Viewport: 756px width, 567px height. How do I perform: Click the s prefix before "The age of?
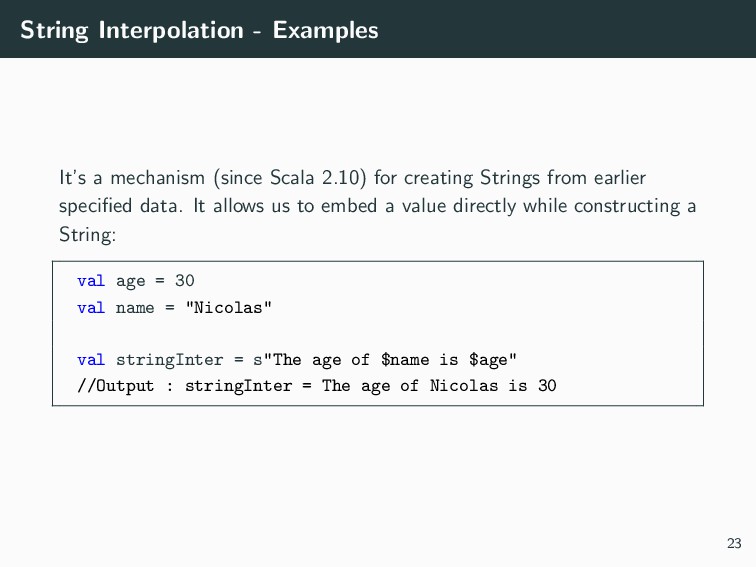(258, 360)
